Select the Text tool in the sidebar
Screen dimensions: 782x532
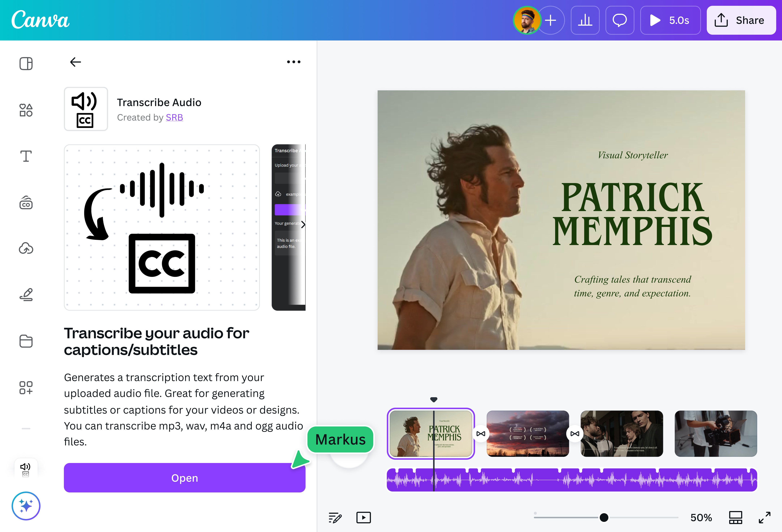[26, 156]
